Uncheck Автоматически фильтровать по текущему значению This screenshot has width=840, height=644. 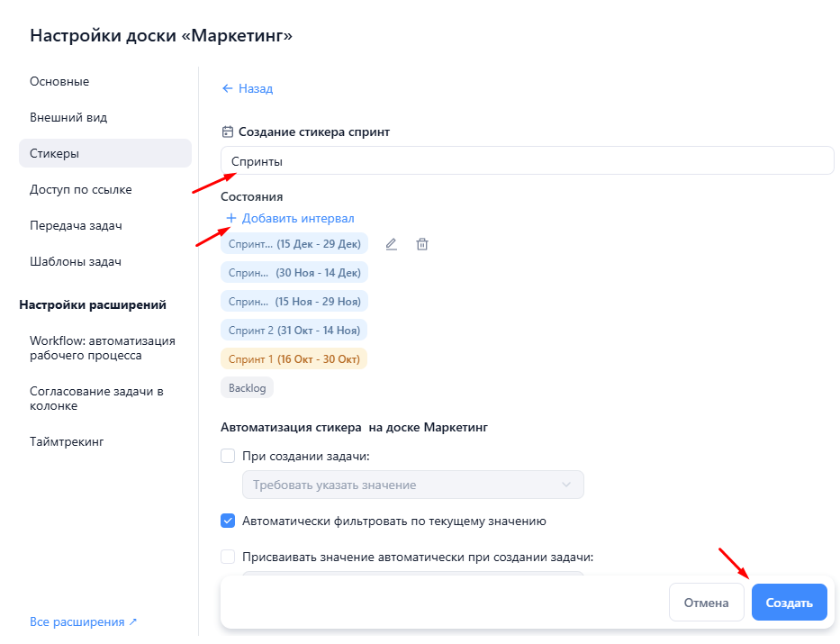pyautogui.click(x=228, y=521)
